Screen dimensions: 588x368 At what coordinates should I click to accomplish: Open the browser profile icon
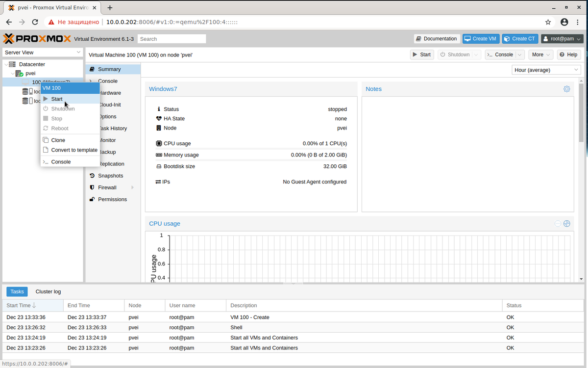564,22
